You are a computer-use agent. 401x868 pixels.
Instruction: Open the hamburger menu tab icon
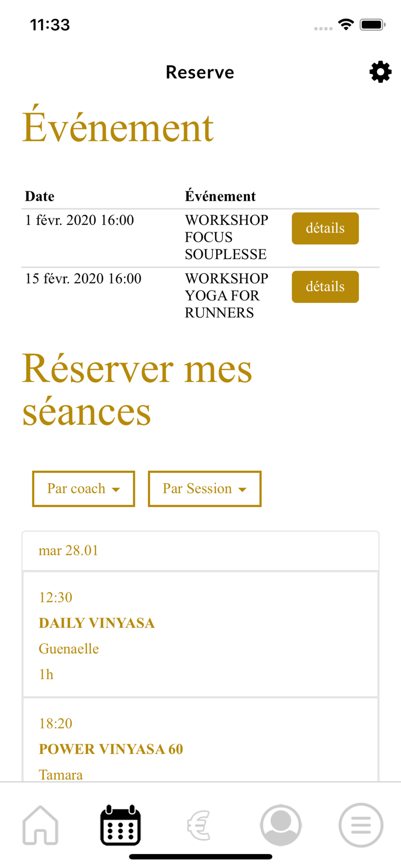click(x=361, y=825)
